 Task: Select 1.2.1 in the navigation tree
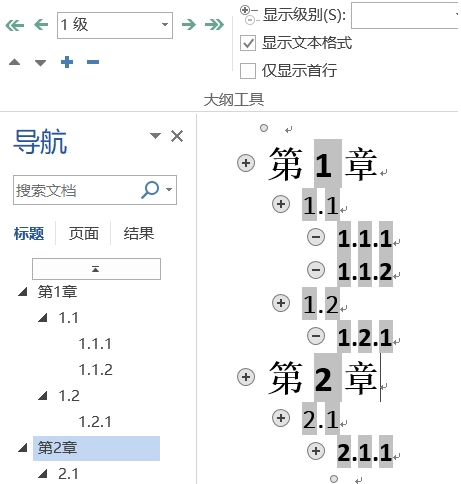pyautogui.click(x=95, y=422)
